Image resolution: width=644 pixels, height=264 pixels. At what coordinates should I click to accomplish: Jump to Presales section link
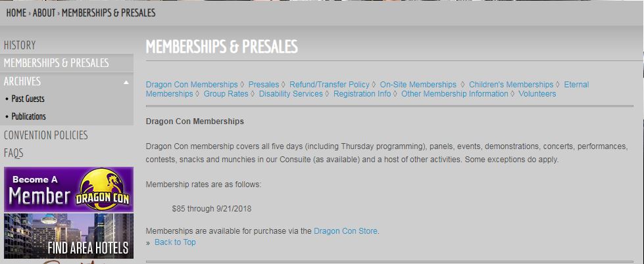tap(264, 85)
